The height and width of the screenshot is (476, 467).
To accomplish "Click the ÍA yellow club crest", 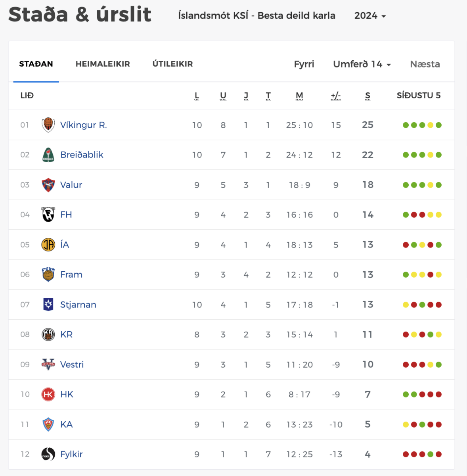I will [x=48, y=245].
